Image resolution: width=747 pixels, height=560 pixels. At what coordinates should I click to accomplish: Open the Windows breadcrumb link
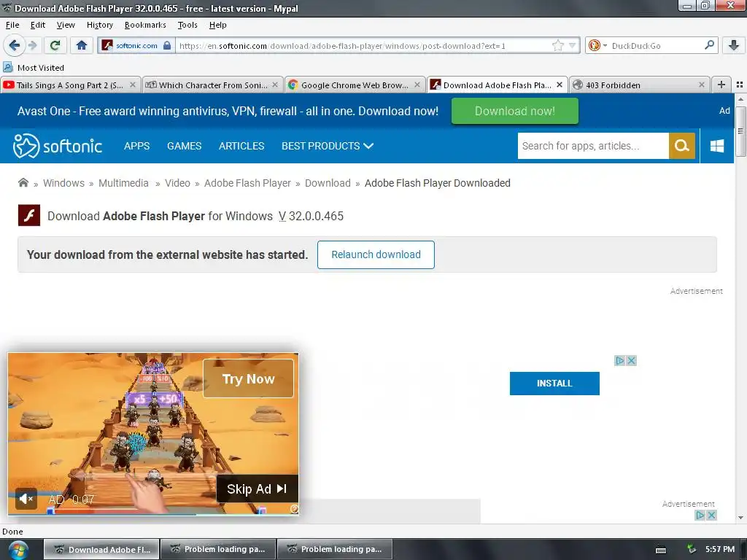point(64,183)
